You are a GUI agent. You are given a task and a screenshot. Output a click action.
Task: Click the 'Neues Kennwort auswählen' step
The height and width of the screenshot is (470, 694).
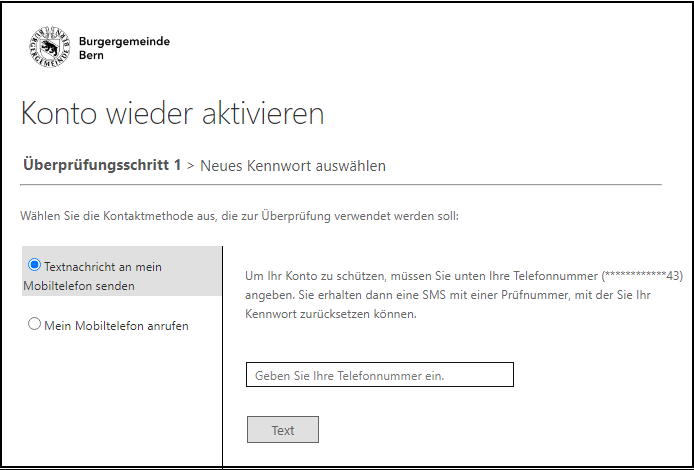[293, 165]
